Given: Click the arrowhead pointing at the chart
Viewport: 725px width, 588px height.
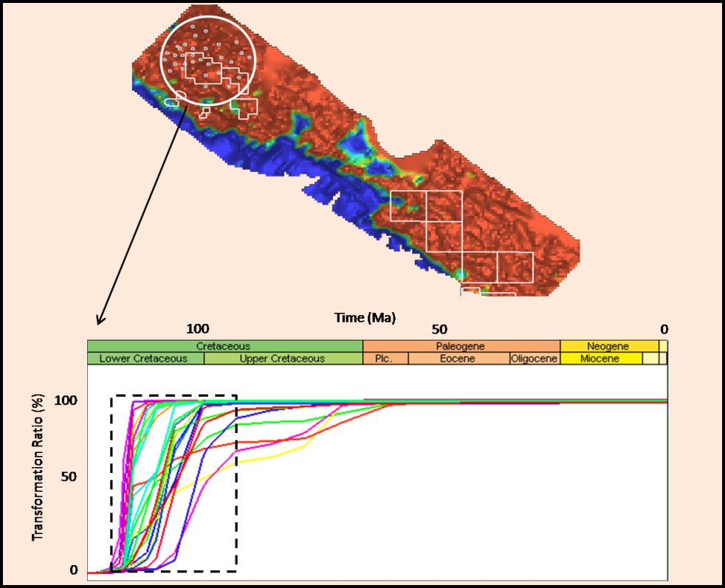Looking at the screenshot, I should (100, 322).
